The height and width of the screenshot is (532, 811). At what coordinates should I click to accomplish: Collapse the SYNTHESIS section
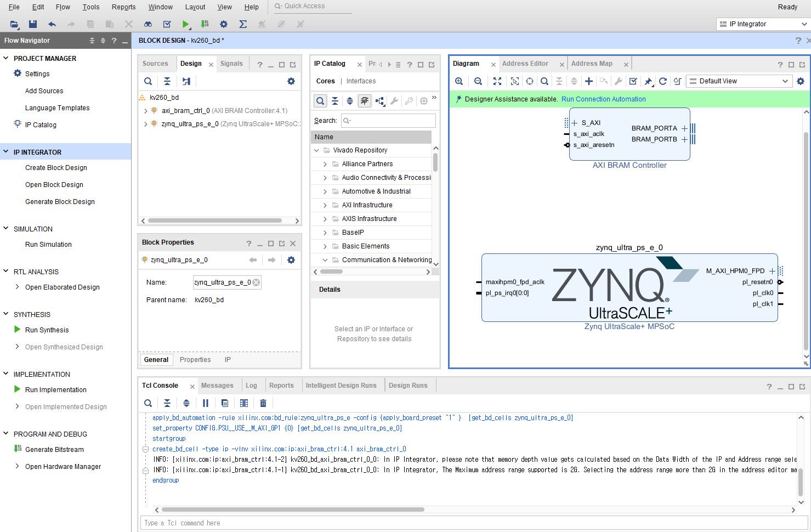point(6,314)
